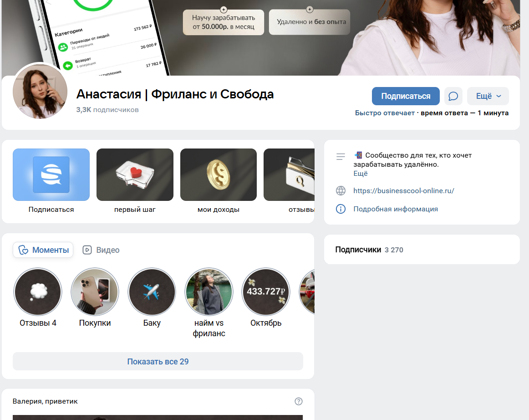Open the message chat bubble icon
Image resolution: width=529 pixels, height=420 pixels.
453,96
